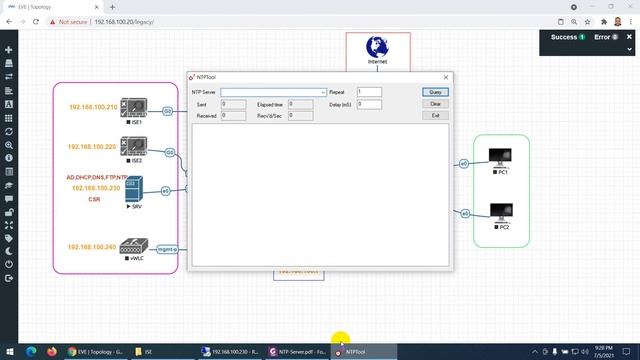The width and height of the screenshot is (640, 360).
Task: Click the NTPTool results output area
Action: click(320, 195)
